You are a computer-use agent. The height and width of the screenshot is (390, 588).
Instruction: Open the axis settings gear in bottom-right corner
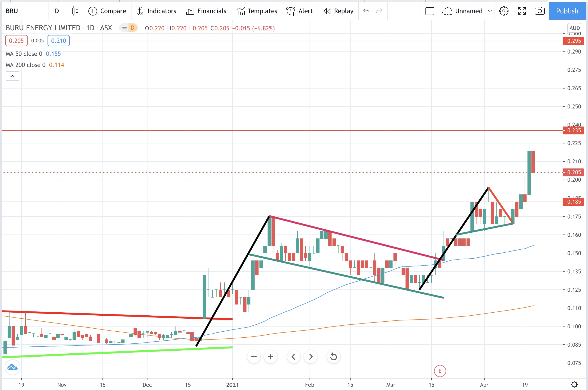(x=574, y=384)
